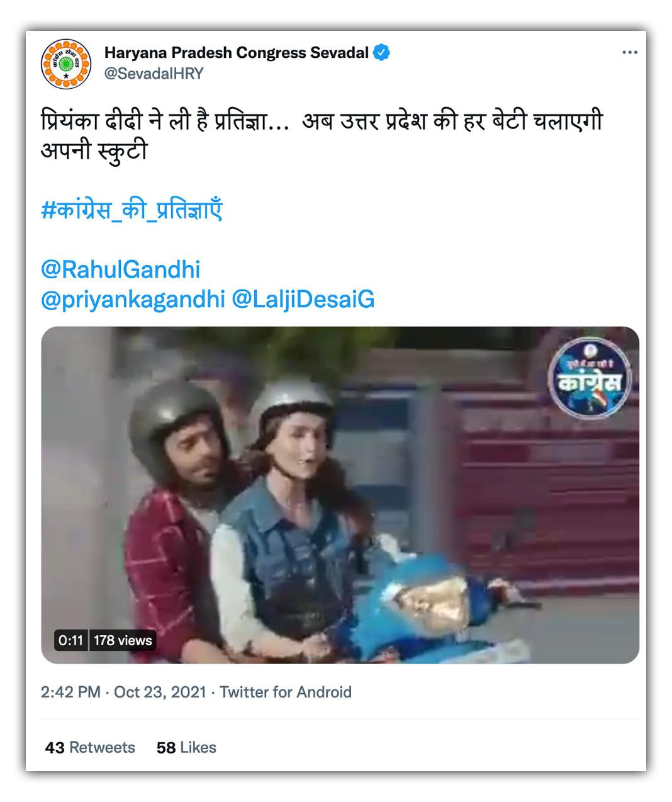Open the Twitter for Android source link
The width and height of the screenshot is (672, 802).
click(x=286, y=692)
